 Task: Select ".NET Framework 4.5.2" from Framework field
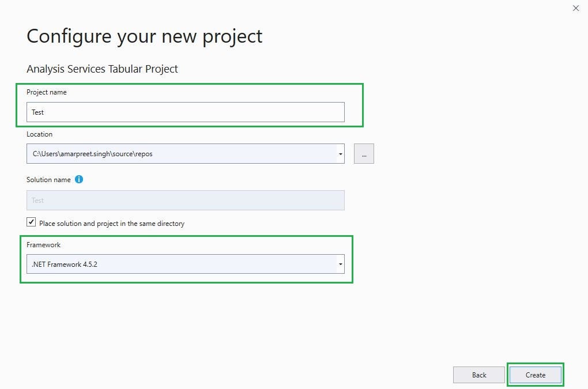[184, 264]
